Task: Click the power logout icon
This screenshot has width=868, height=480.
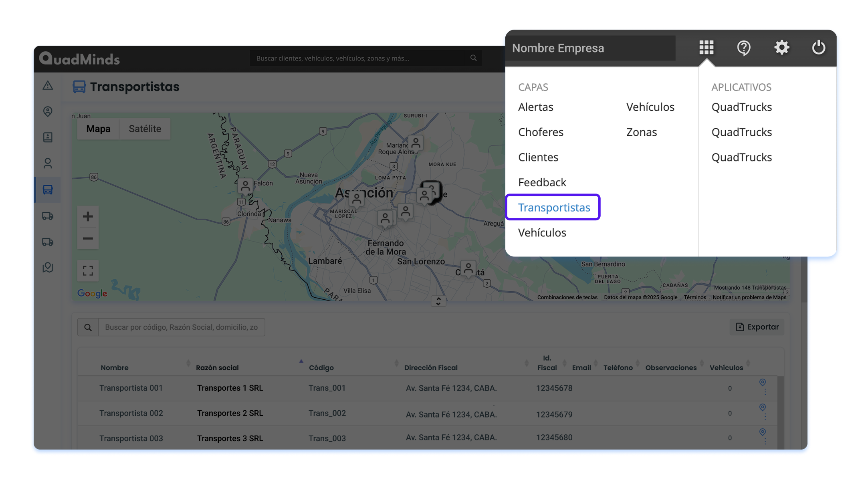Action: click(819, 47)
